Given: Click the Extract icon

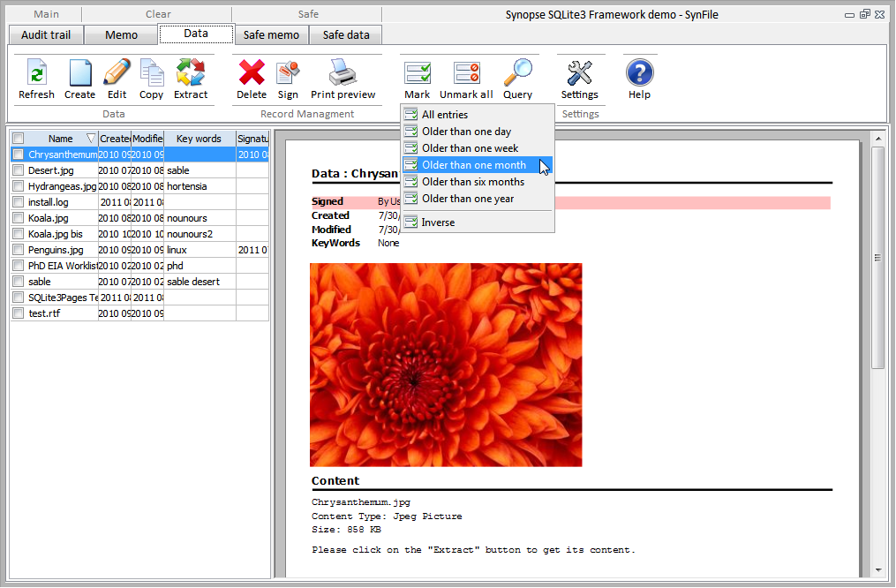Looking at the screenshot, I should (x=190, y=74).
